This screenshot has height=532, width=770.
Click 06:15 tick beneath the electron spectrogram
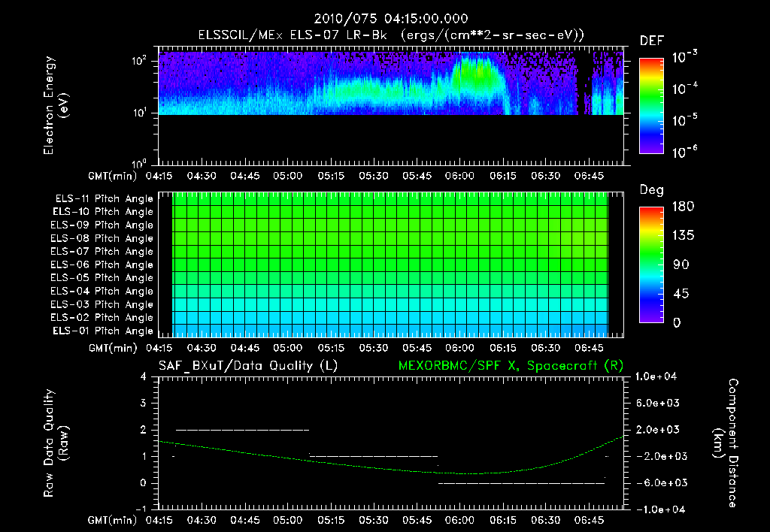coord(503,176)
